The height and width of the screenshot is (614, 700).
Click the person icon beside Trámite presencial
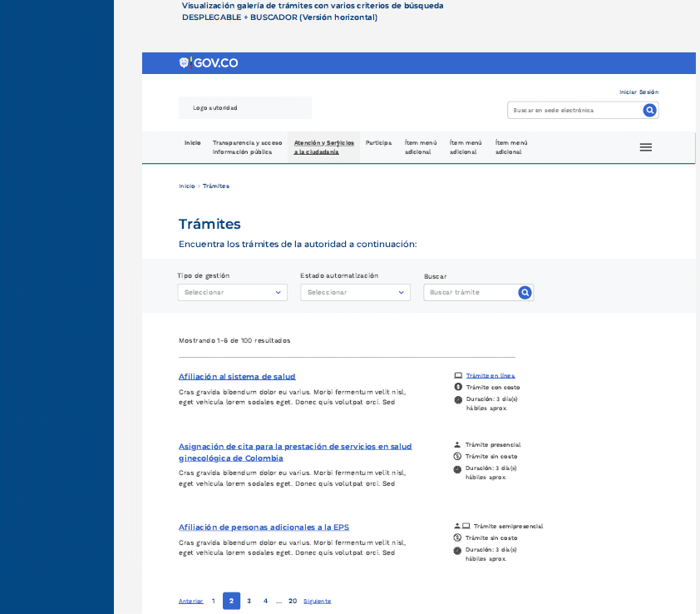[x=457, y=444]
